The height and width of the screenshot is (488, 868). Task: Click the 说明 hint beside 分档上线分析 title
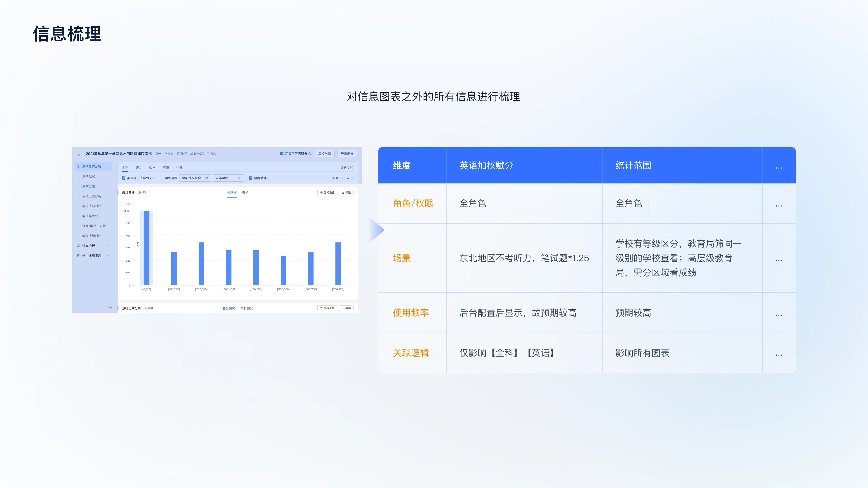pyautogui.click(x=149, y=308)
